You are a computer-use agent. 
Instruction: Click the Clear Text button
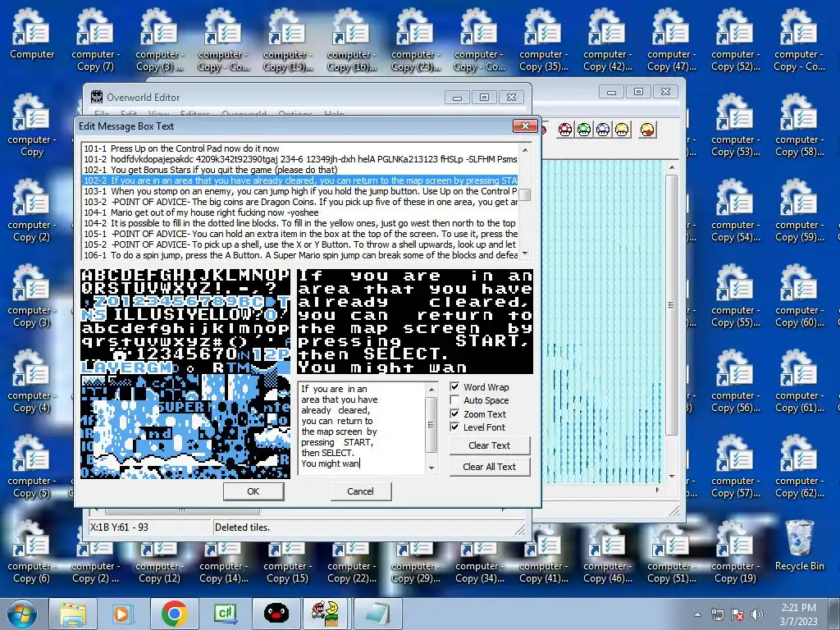coord(490,445)
